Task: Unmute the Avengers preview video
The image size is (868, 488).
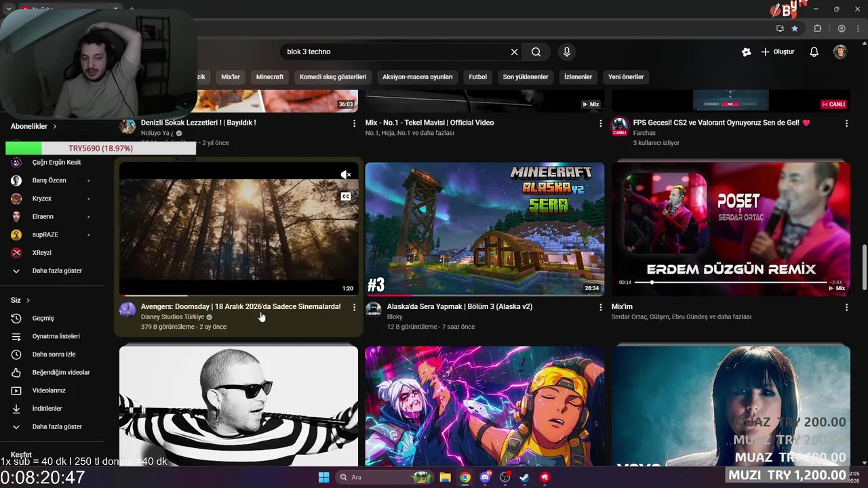Action: pyautogui.click(x=346, y=175)
